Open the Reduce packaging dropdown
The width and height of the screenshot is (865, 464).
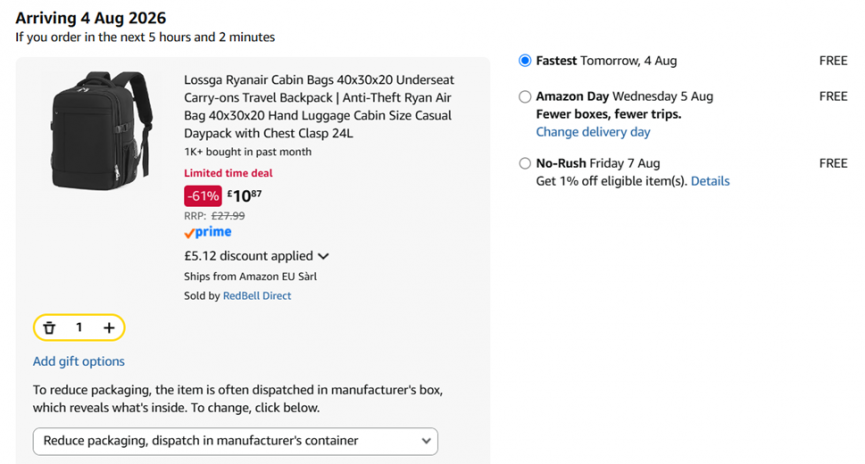coord(236,441)
